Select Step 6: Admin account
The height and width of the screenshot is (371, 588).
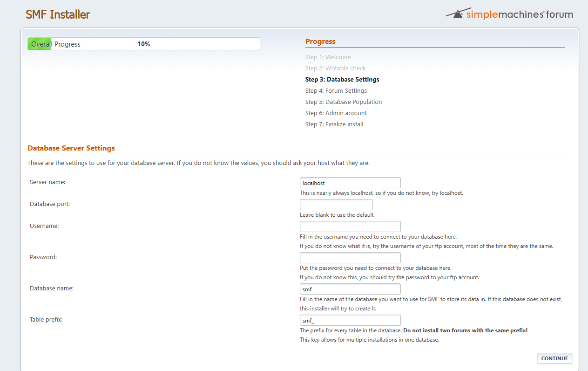[x=336, y=113]
